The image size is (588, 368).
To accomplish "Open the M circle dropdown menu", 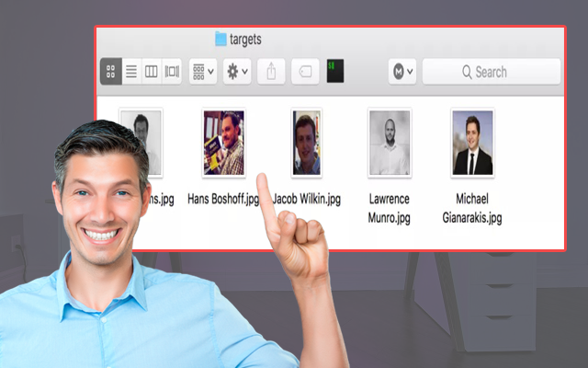I will pos(401,72).
